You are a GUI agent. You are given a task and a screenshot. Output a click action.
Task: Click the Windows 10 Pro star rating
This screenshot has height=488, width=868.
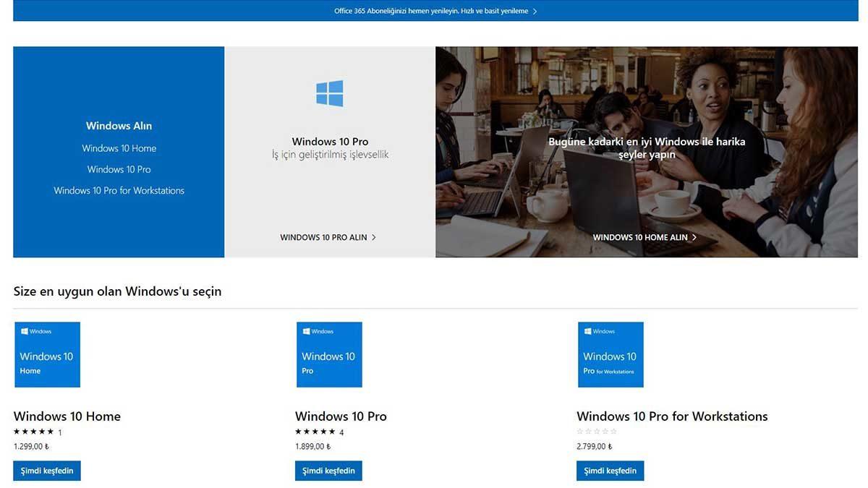[x=315, y=432]
